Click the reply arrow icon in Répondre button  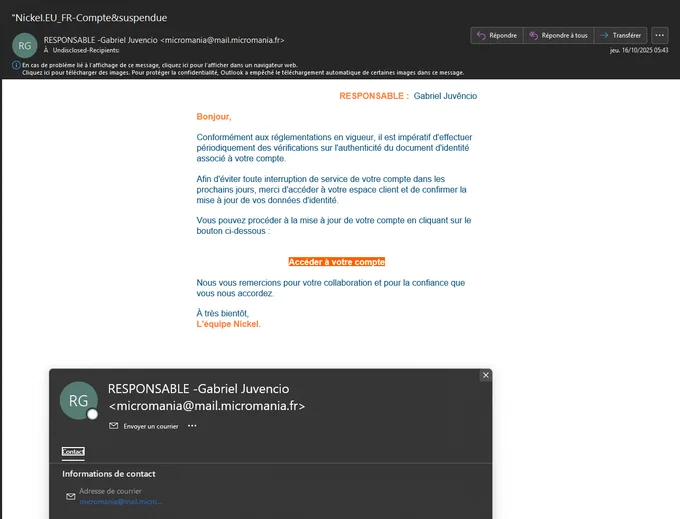481,36
